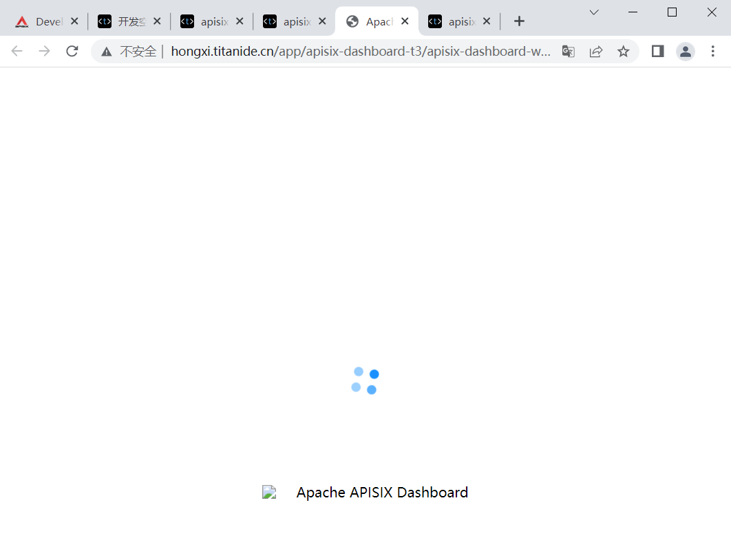The width and height of the screenshot is (731, 560).
Task: Click the 不安全 security indicator
Action: (x=129, y=51)
